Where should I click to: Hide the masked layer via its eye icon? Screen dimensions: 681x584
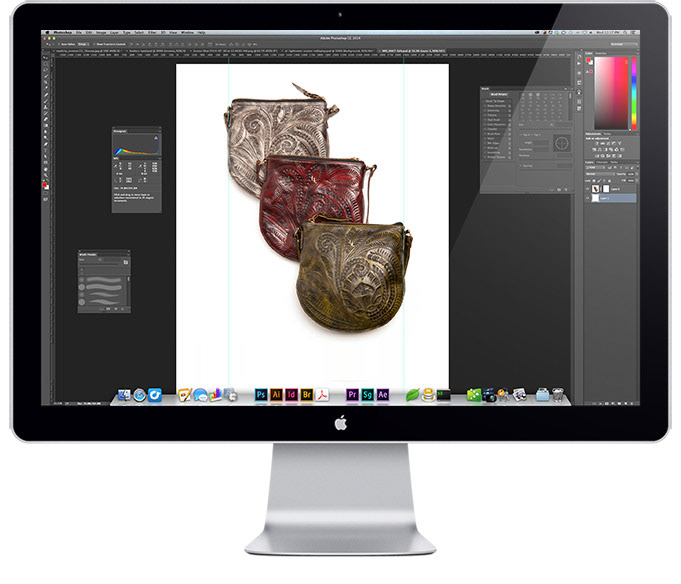pos(587,189)
